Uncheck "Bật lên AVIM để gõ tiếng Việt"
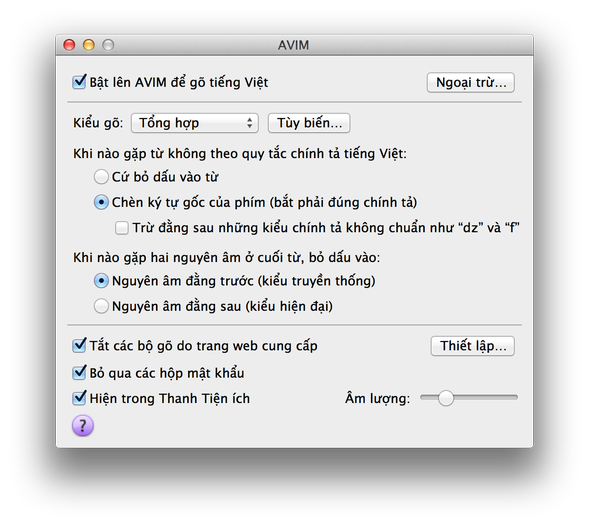This screenshot has height=525, width=589. [79, 82]
